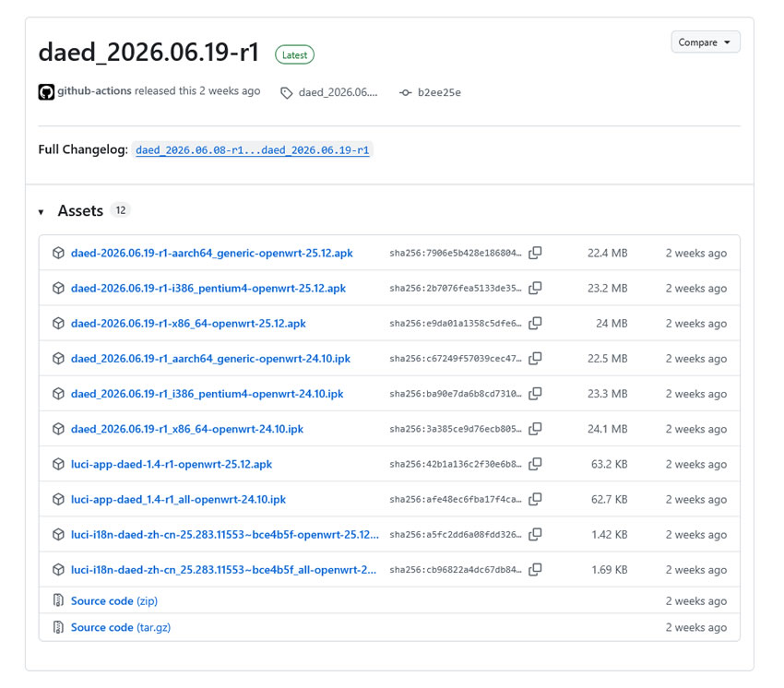
Task: Click the tag icon beside daed_2026.06...
Action: 287,93
